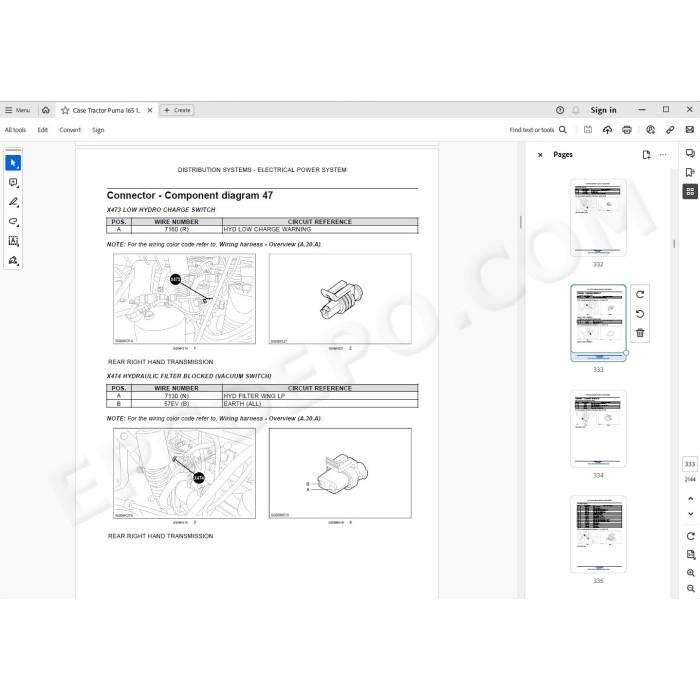Click 'EARTH (ALL)' table cell

320,404
